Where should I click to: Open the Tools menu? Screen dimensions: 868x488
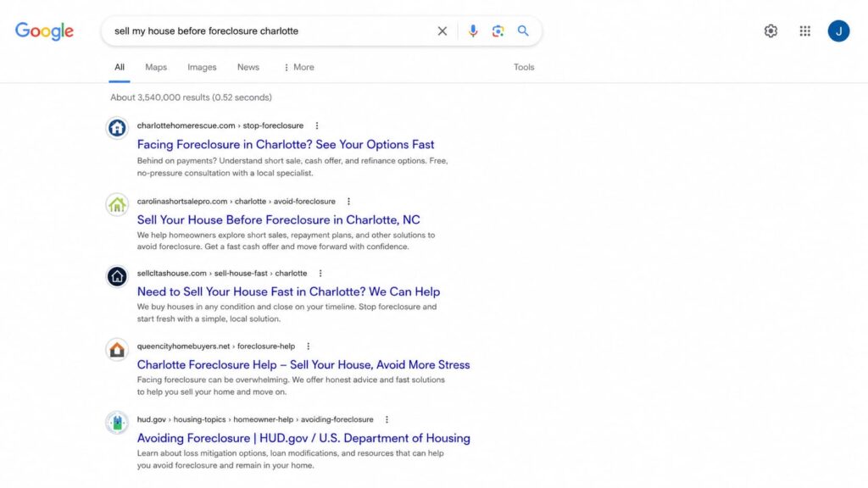click(524, 67)
